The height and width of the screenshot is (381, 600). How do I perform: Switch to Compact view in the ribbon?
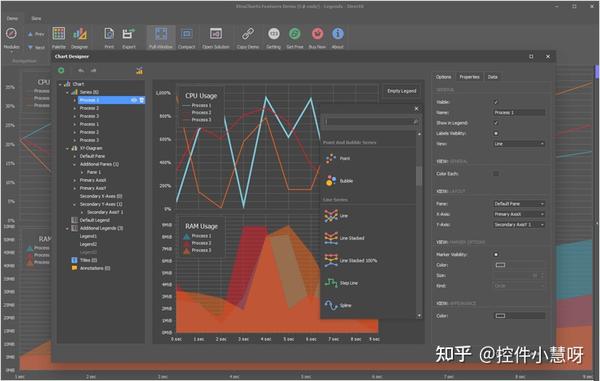[x=186, y=34]
